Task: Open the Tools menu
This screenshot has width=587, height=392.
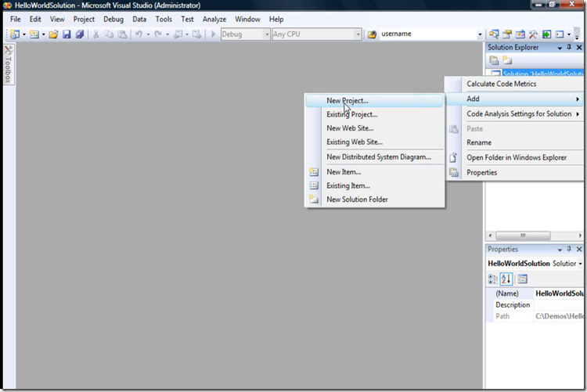Action: point(164,19)
